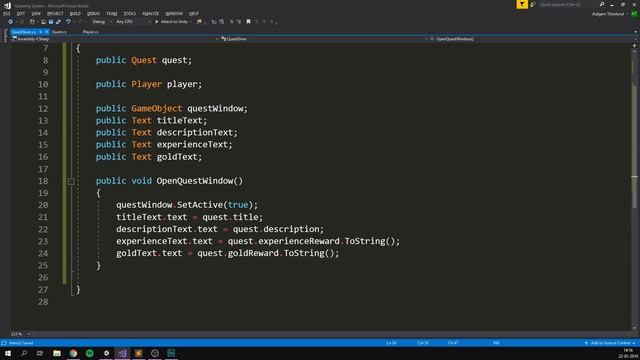This screenshot has width=640, height=360.
Task: Collapse the OpenQuestWindow method outlining box
Action: point(71,181)
